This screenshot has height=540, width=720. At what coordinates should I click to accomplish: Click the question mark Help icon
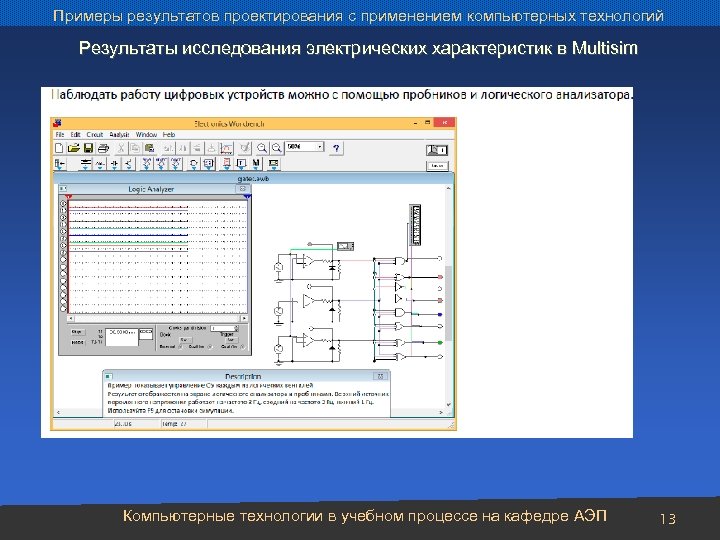336,148
